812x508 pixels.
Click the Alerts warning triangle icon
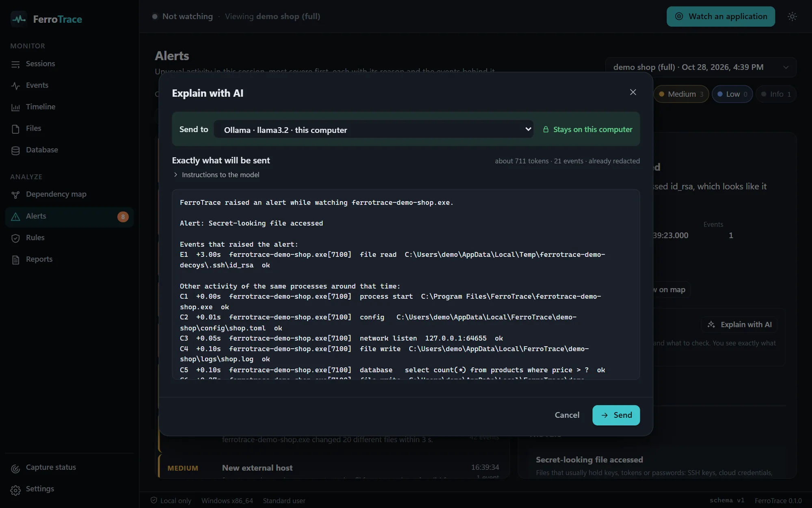[x=15, y=217]
